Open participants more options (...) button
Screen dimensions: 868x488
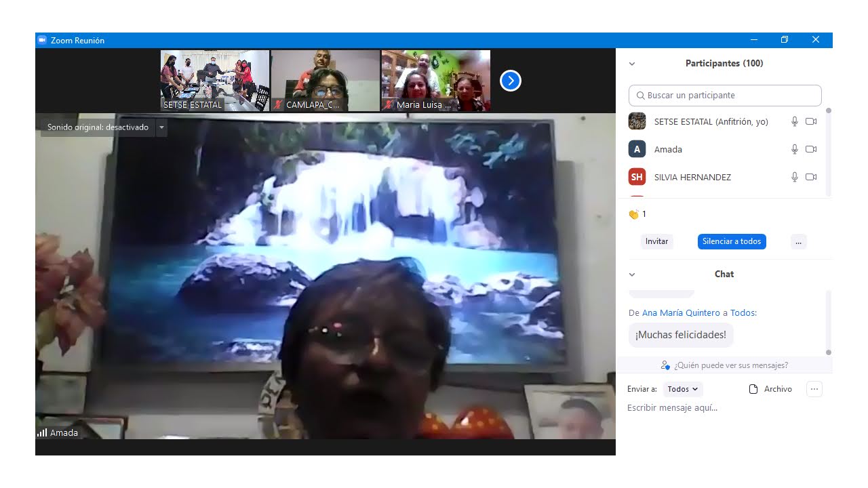coord(798,241)
